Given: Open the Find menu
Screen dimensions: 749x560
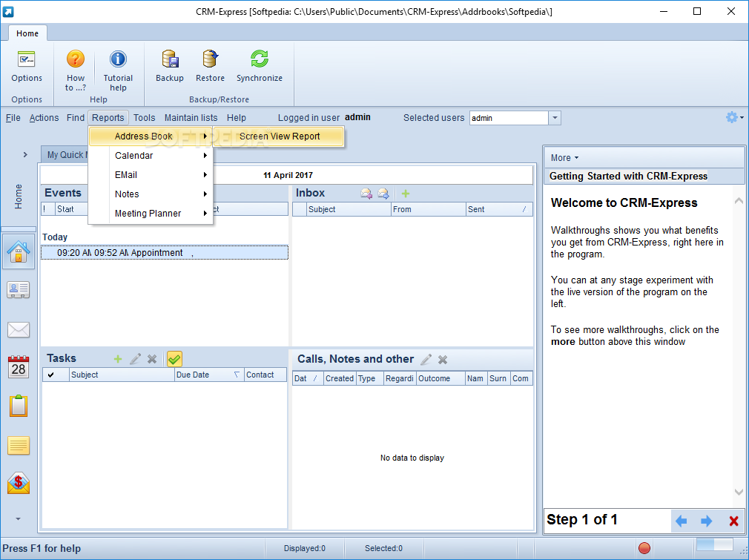Looking at the screenshot, I should click(76, 117).
